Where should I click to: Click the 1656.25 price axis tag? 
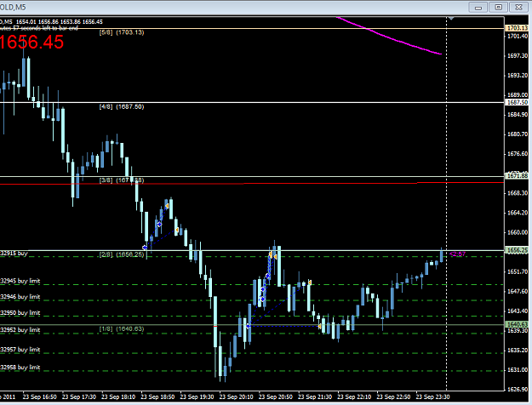(517, 250)
